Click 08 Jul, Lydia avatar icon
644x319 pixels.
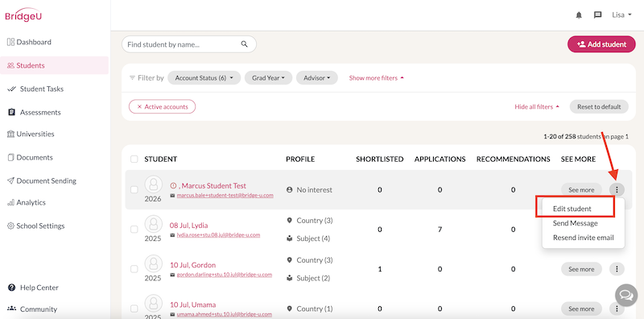tap(153, 224)
